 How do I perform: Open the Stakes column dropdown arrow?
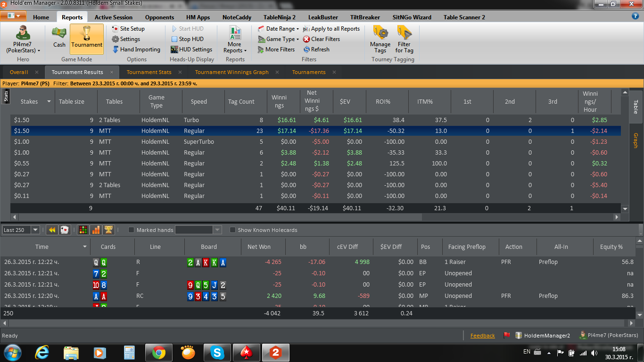(x=49, y=102)
